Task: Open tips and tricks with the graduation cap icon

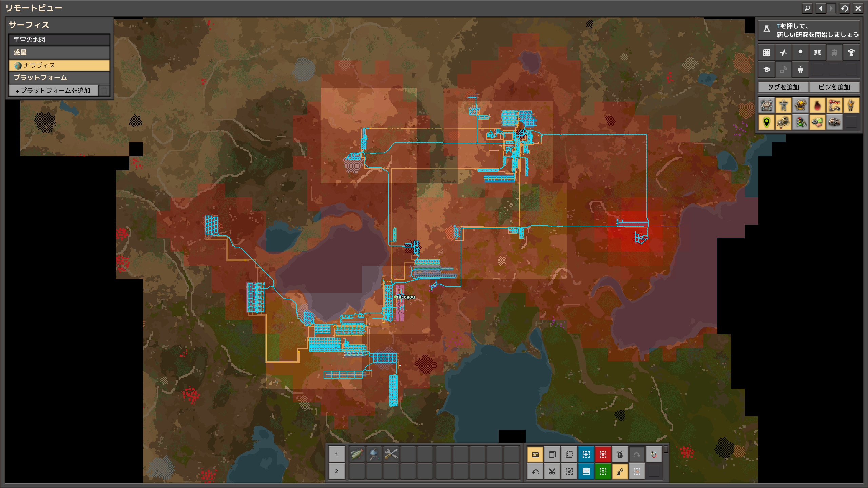Action: pyautogui.click(x=767, y=70)
